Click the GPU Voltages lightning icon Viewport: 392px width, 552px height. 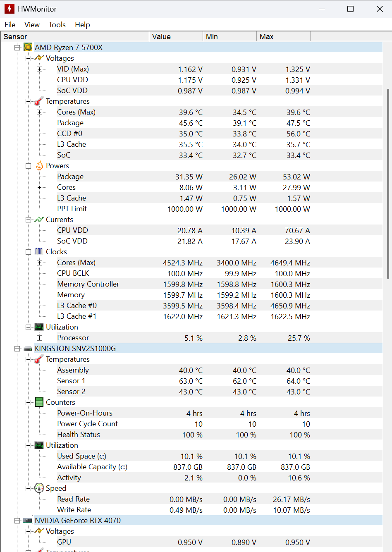39,531
